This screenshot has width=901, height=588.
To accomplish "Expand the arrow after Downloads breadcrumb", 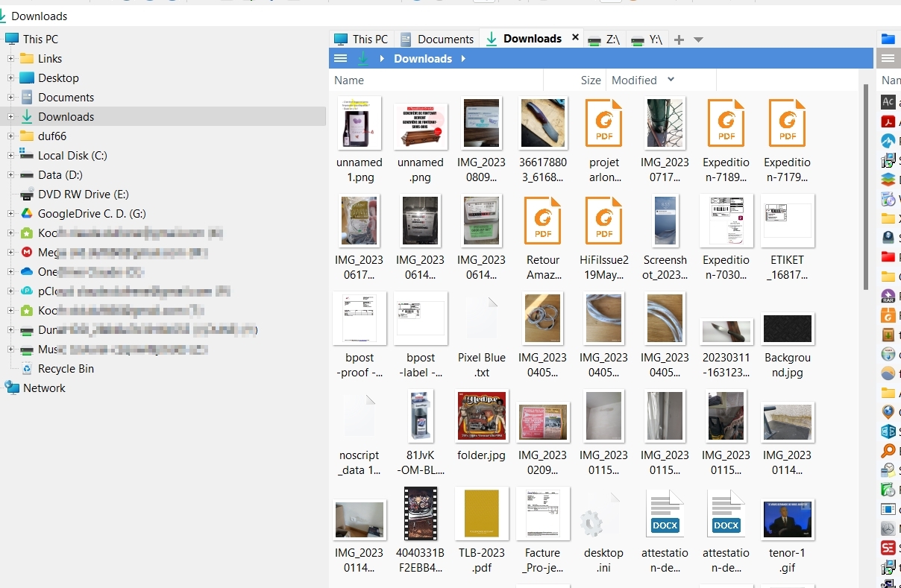I will 463,59.
